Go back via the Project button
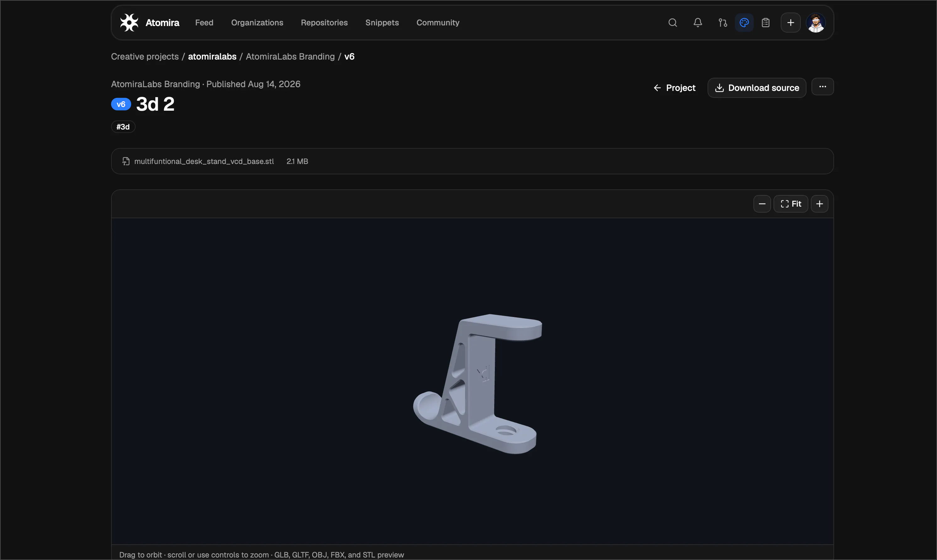This screenshot has height=560, width=937. 674,88
